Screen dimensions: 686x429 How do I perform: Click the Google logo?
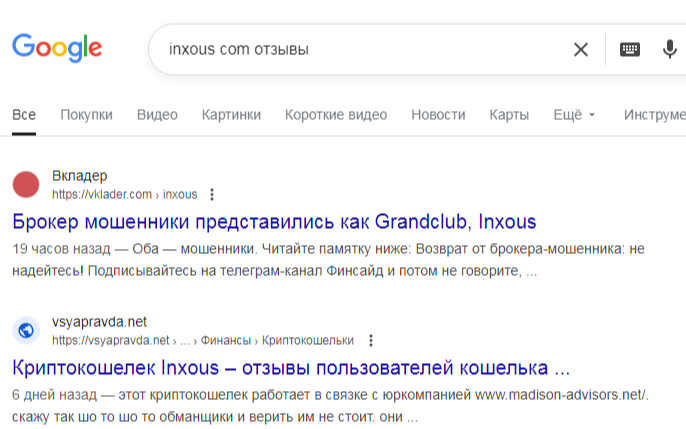pyautogui.click(x=57, y=48)
